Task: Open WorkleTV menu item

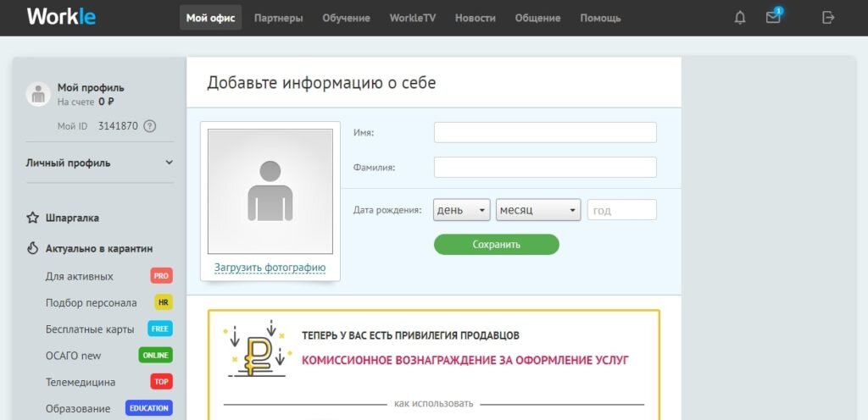Action: click(413, 19)
